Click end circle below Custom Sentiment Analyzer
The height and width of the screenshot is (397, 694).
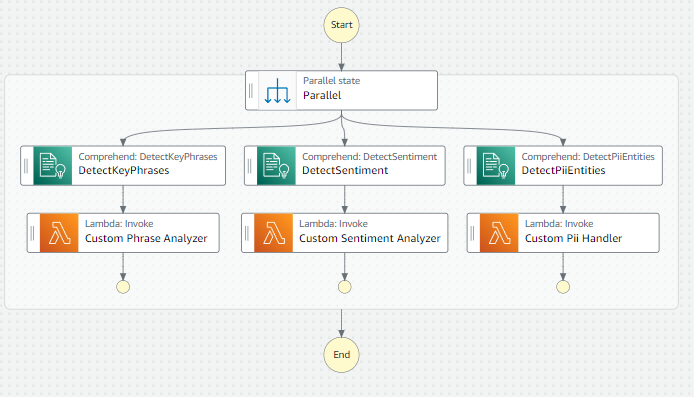coord(345,287)
